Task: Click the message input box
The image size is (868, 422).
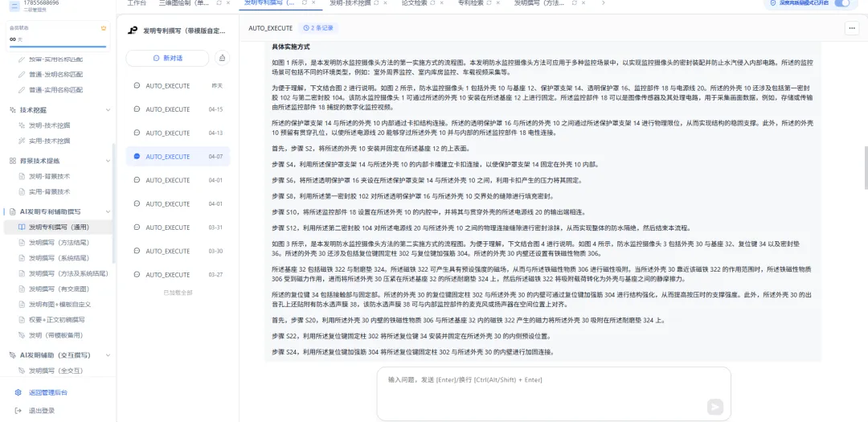Action: point(554,394)
